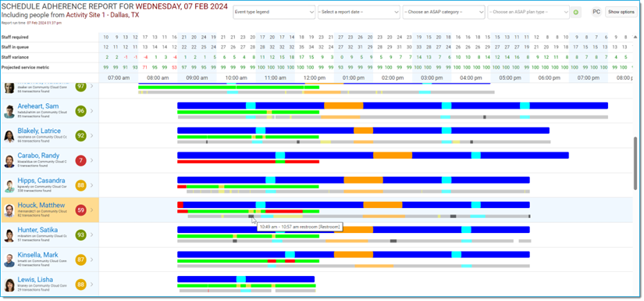644x301 pixels.
Task: Open Houck, Matthew's profile link
Action: [x=41, y=205]
